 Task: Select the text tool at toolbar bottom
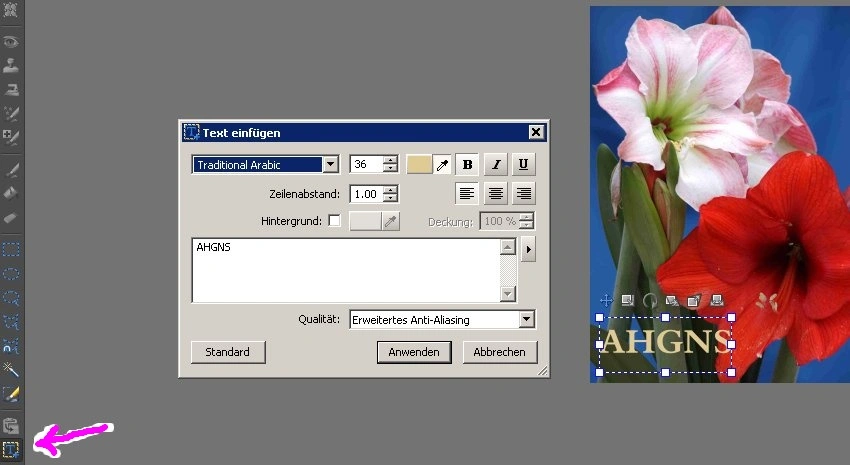pyautogui.click(x=11, y=449)
